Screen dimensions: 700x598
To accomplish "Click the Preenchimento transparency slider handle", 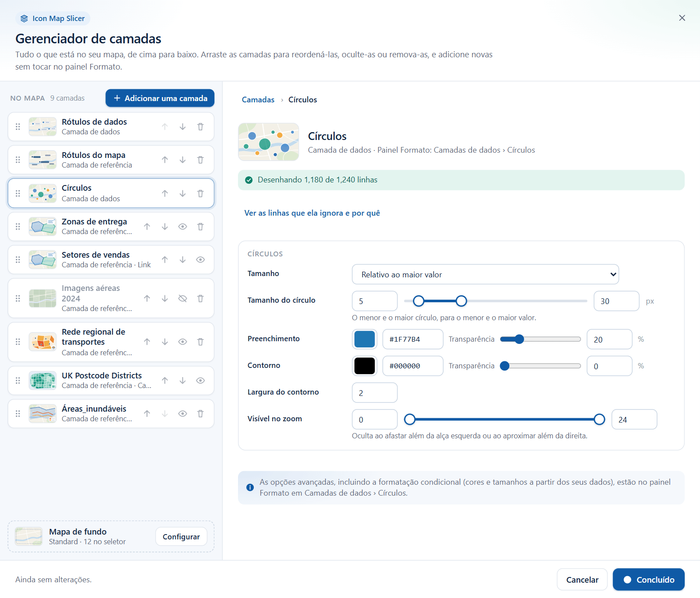I will 519,339.
